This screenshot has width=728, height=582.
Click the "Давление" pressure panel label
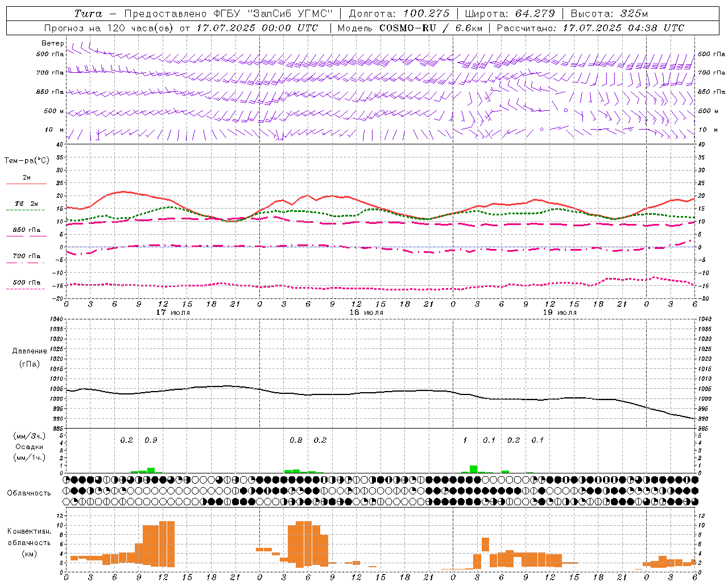point(30,351)
